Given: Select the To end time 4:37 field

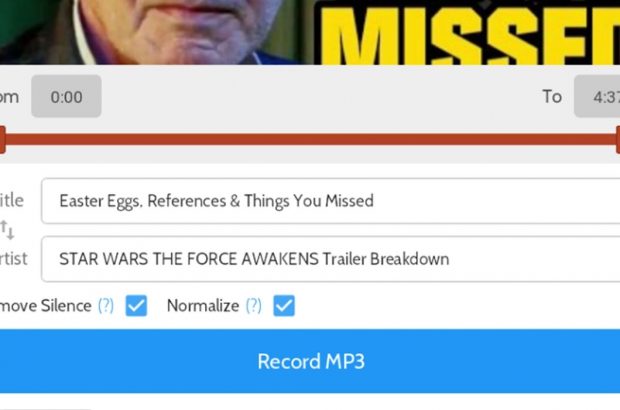Looking at the screenshot, I should coord(597,96).
